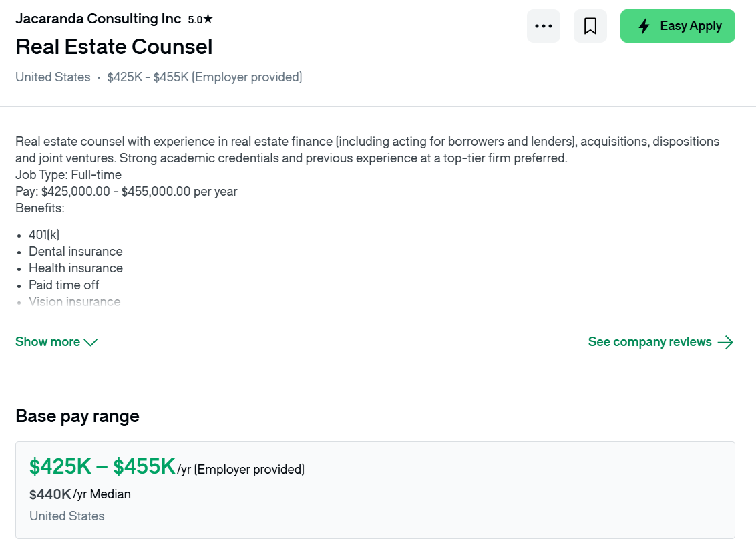The width and height of the screenshot is (756, 549).
Task: Click the Base pay range heading
Action: pyautogui.click(x=77, y=416)
